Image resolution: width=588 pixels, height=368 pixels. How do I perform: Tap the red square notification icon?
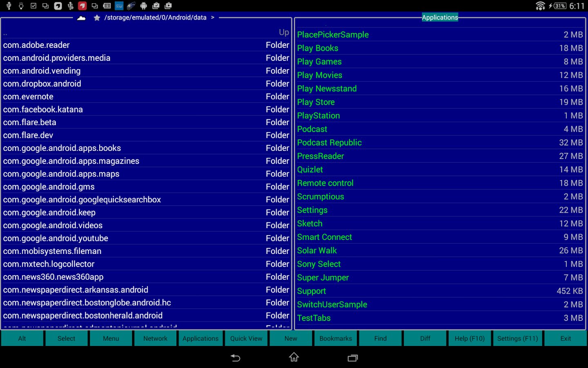click(x=82, y=6)
